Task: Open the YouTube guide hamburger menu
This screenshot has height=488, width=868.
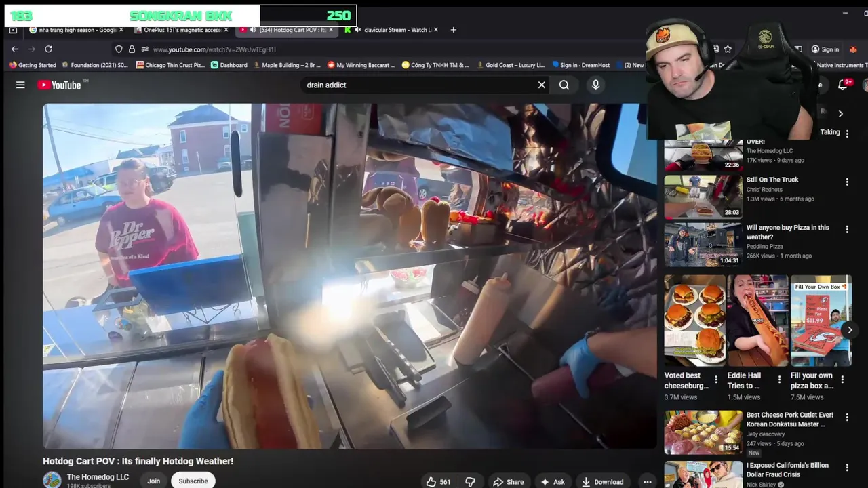Action: [x=20, y=85]
